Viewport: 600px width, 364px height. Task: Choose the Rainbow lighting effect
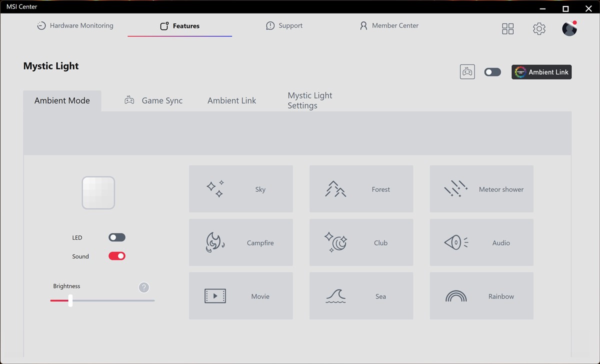tap(481, 296)
